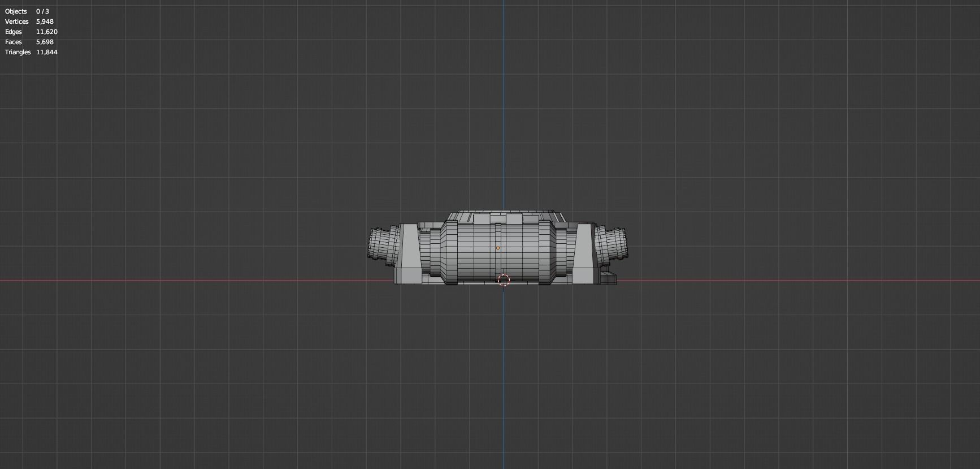Image resolution: width=980 pixels, height=469 pixels.
Task: Click the "Edges 11,620" statistics line
Action: coord(31,32)
